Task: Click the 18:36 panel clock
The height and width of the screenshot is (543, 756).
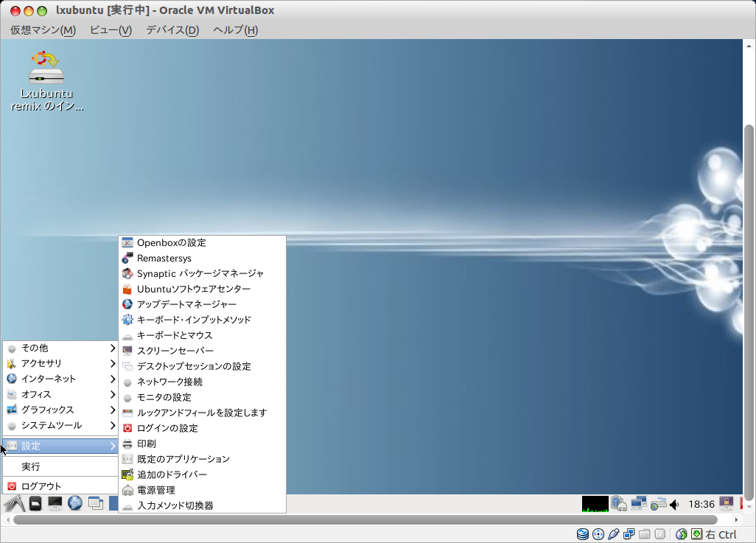Action: click(x=701, y=504)
